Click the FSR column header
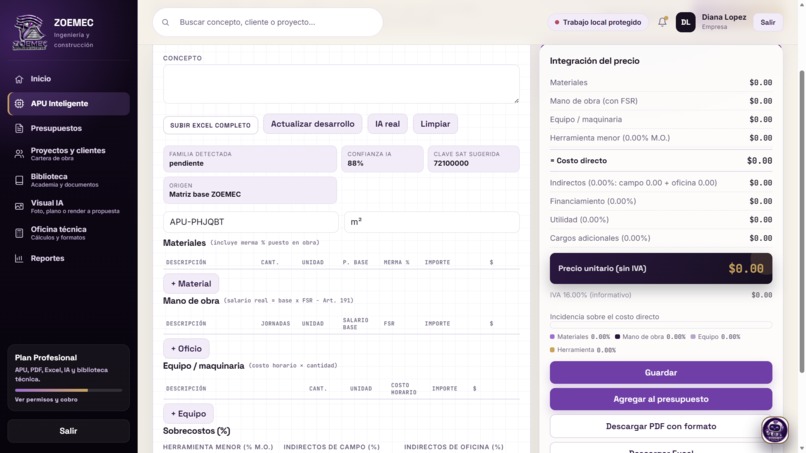 click(x=389, y=324)
